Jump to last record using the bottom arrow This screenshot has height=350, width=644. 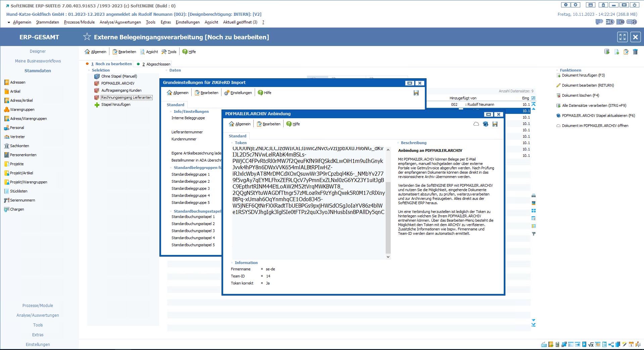[534, 324]
